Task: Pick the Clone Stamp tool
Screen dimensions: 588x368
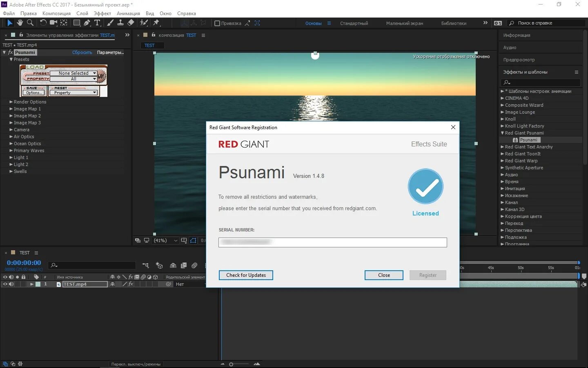Action: coord(121,23)
